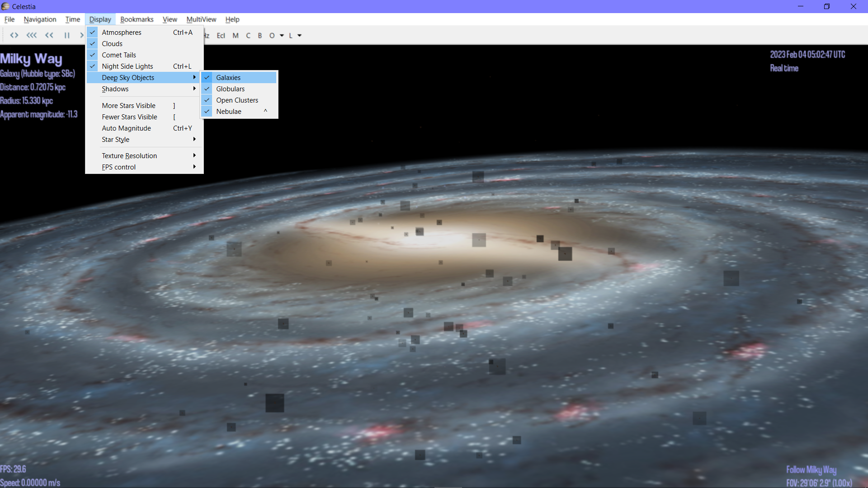Click the 'Real time' label
The width and height of the screenshot is (868, 488).
coord(784,68)
